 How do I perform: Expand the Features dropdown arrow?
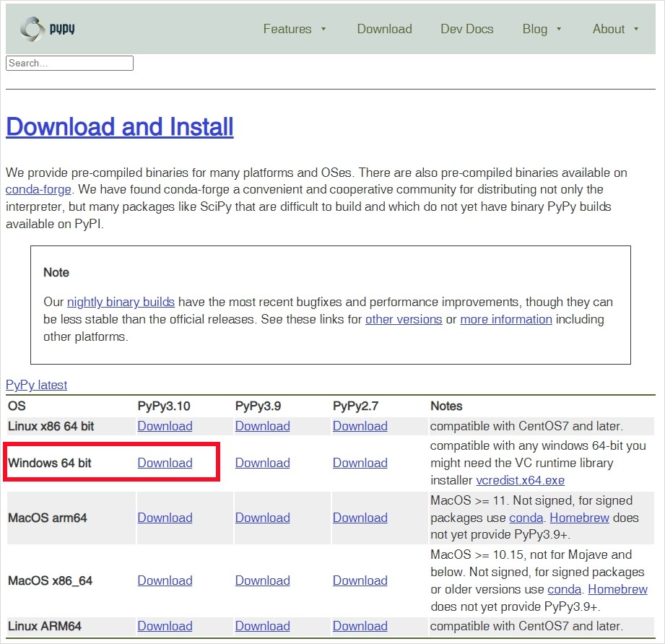323,30
